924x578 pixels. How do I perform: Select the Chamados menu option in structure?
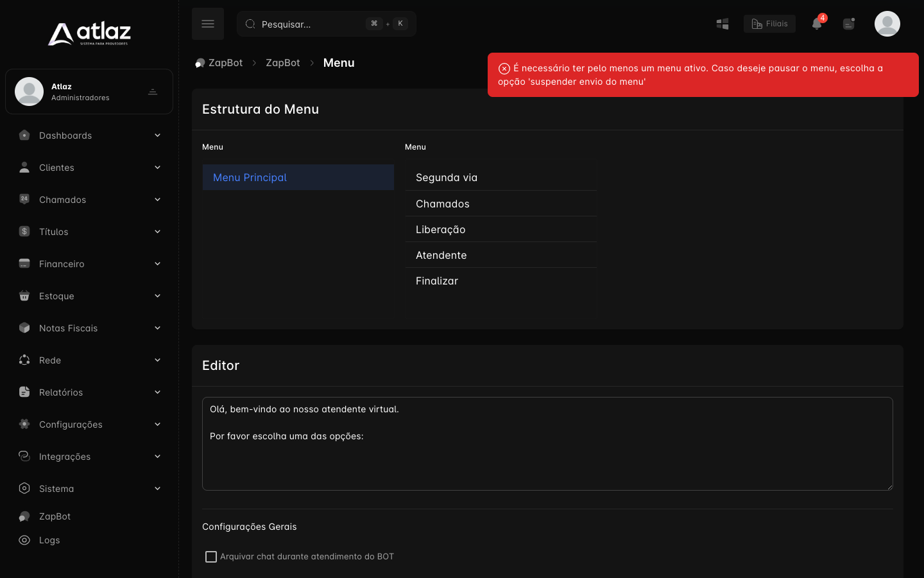[501, 204]
